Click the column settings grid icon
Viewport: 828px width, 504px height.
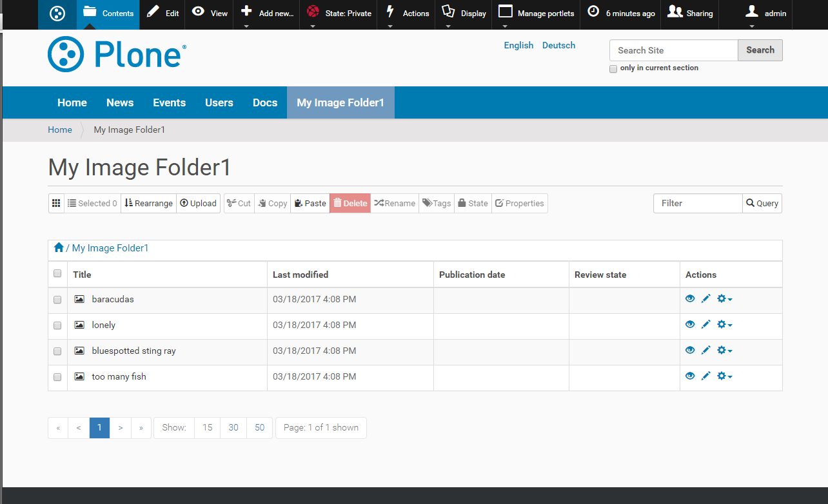pyautogui.click(x=56, y=203)
